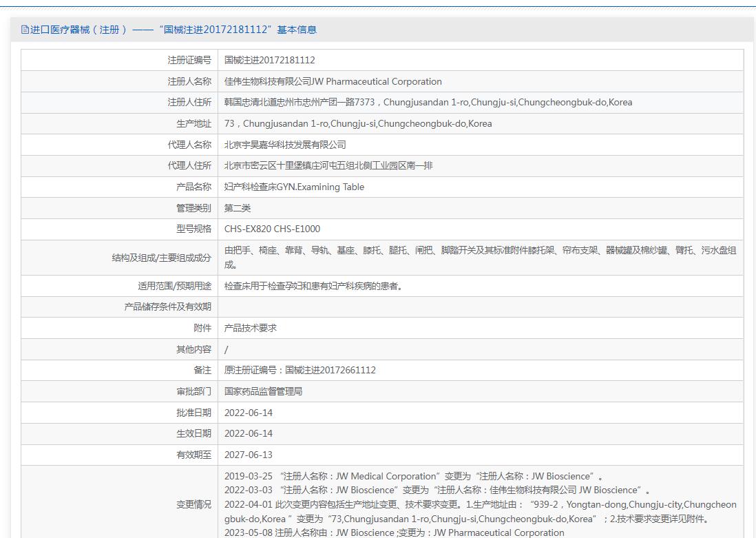Click the 批准日期 value 2022-06-14
Viewport: 756px width, 538px height.
click(x=249, y=413)
